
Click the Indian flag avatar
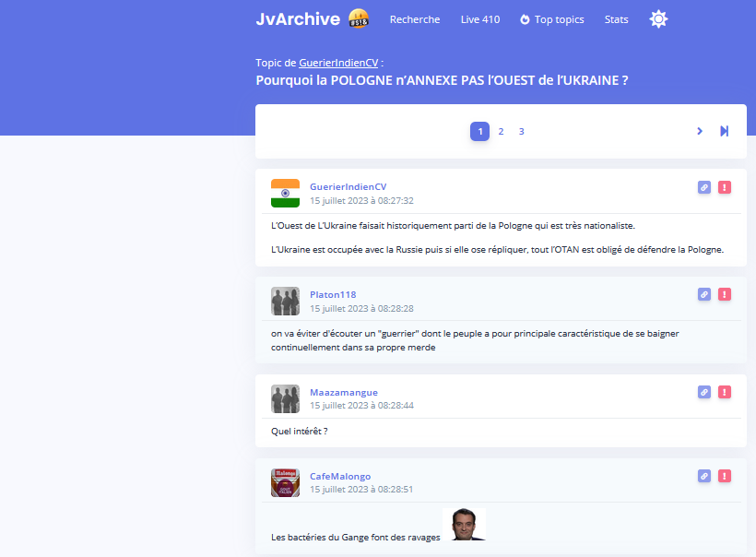(285, 194)
